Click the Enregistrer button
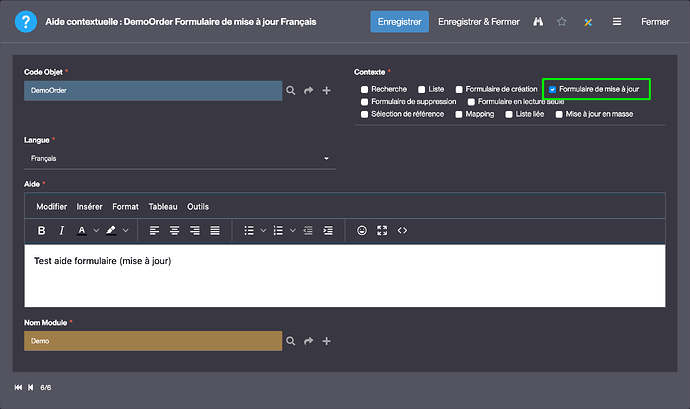Viewport: 690px width, 409px height. click(x=400, y=21)
